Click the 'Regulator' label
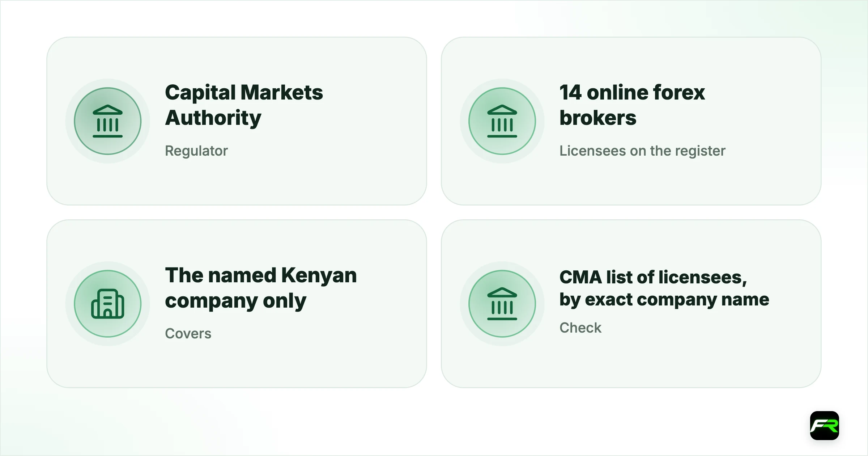Viewport: 868px width, 456px height. 196,151
